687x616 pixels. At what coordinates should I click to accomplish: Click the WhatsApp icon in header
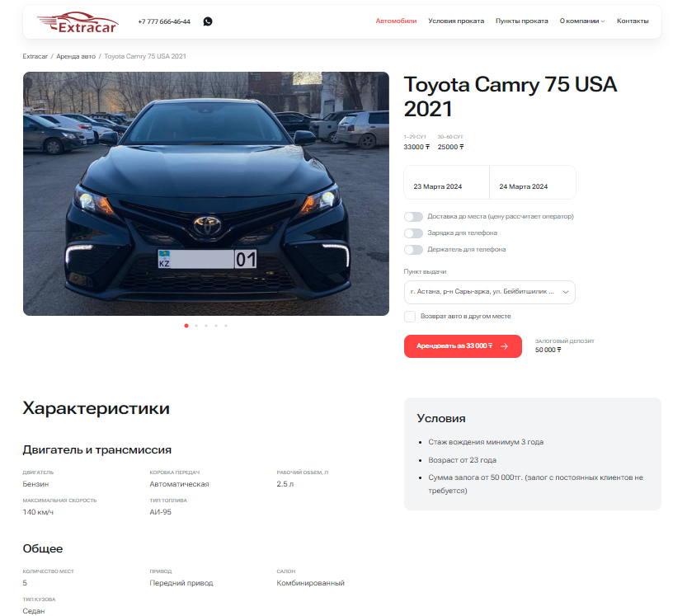click(208, 21)
